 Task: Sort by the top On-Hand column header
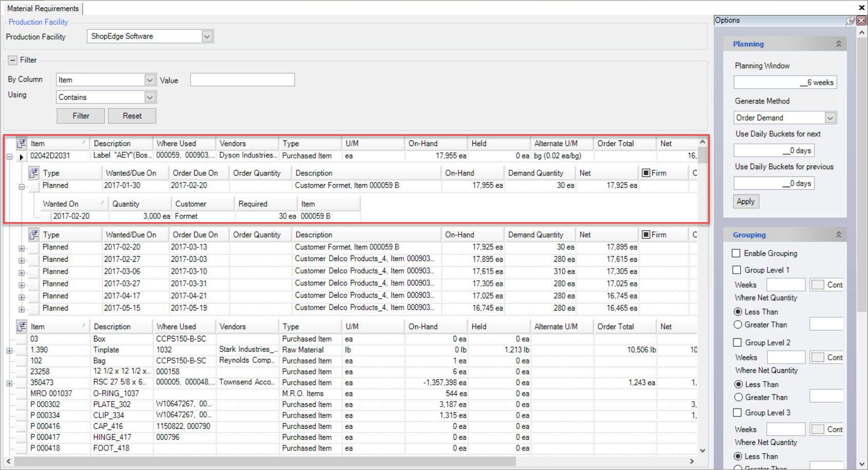pyautogui.click(x=436, y=143)
